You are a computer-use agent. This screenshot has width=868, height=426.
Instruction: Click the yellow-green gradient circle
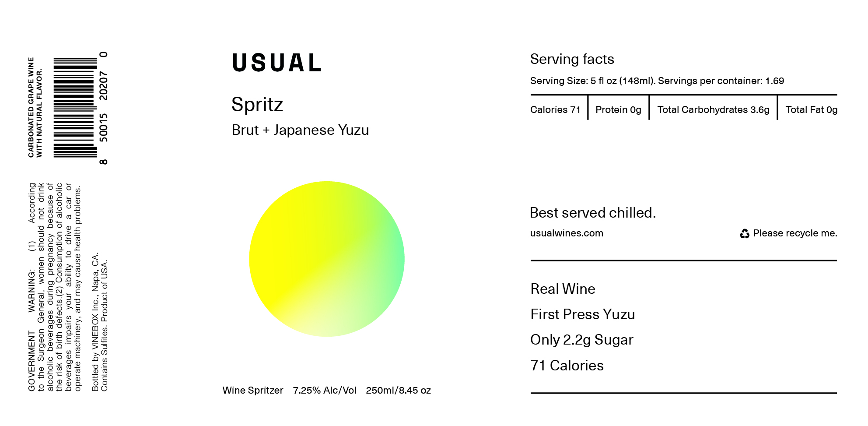(x=327, y=259)
